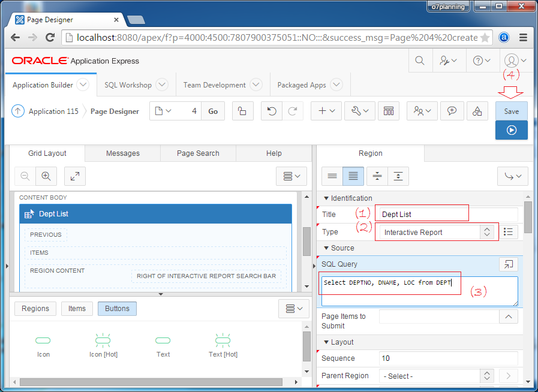Click the Save button
The height and width of the screenshot is (392, 538).
click(511, 111)
